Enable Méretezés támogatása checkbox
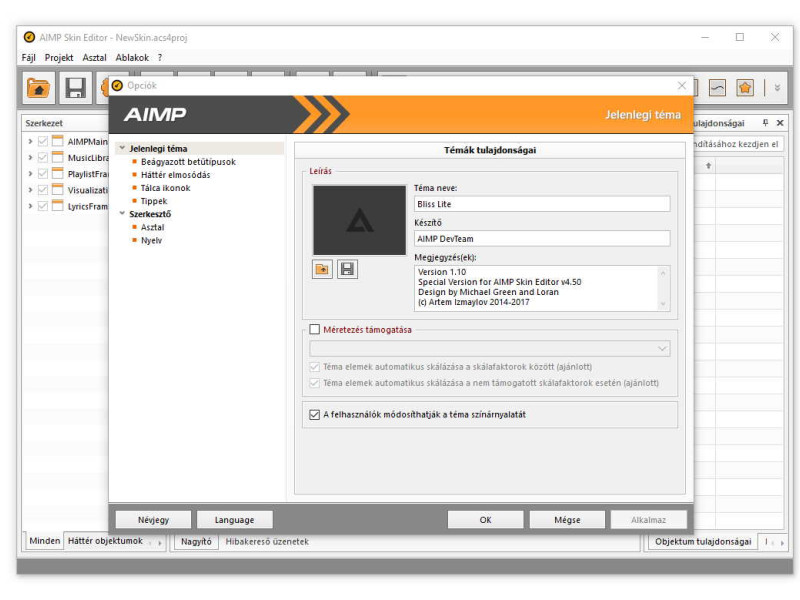The width and height of the screenshot is (800, 600). pos(314,329)
